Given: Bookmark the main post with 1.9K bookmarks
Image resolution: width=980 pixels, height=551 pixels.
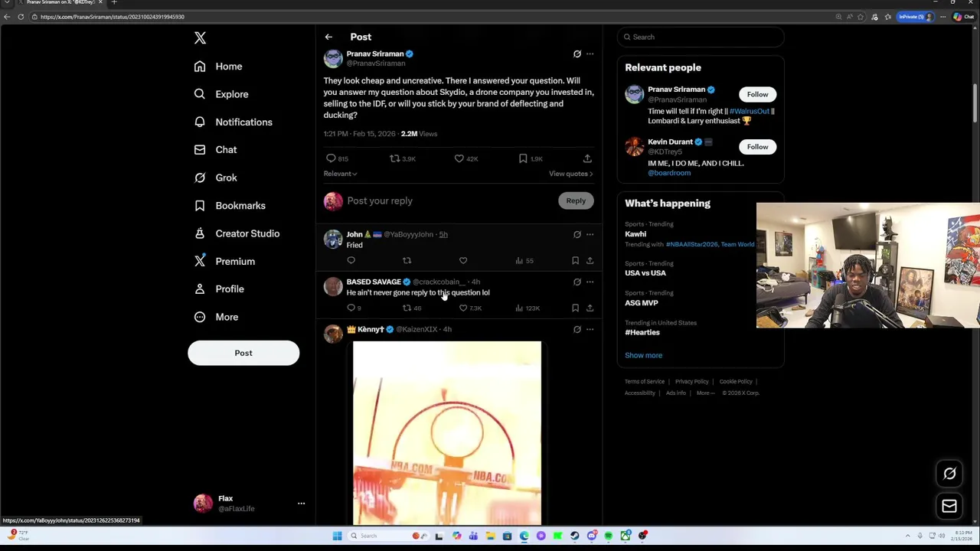Looking at the screenshot, I should [531, 158].
